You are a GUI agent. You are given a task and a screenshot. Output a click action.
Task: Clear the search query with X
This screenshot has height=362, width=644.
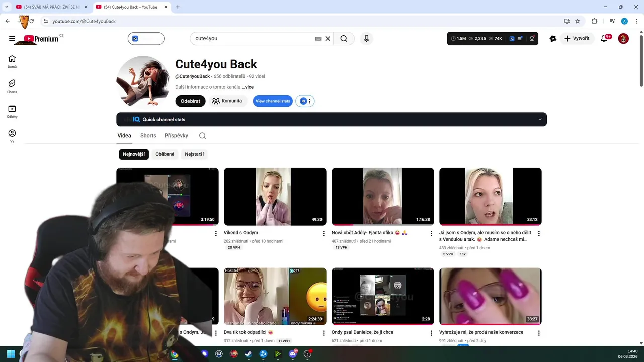[x=328, y=39]
